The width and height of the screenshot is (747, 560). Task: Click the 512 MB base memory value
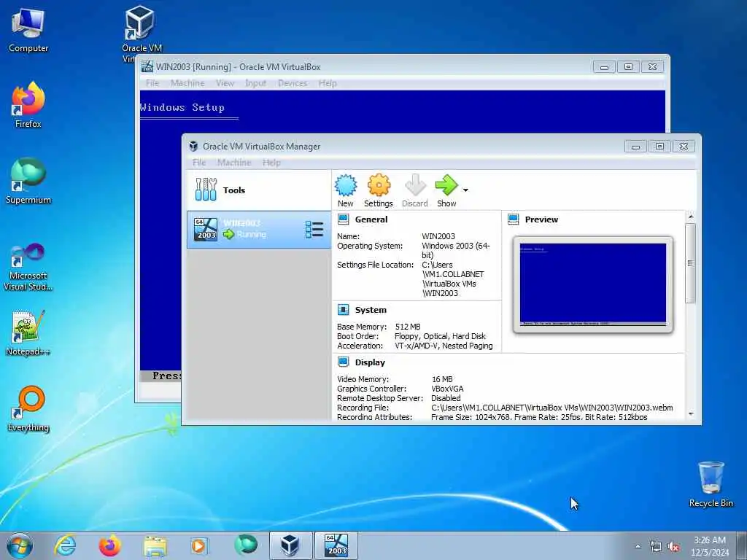408,327
